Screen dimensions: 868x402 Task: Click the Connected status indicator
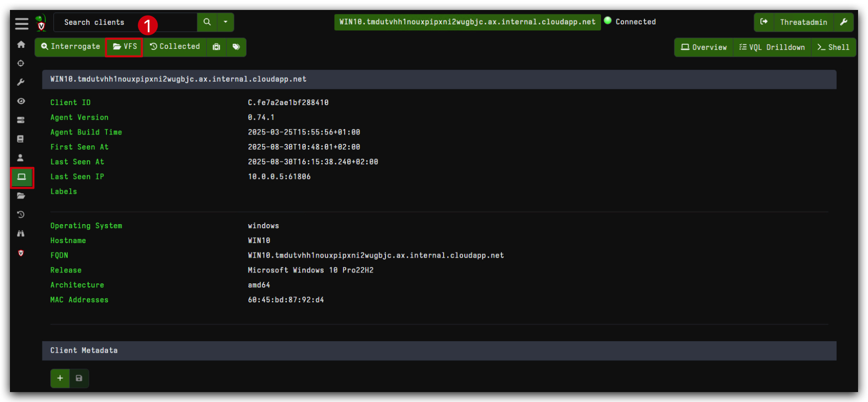[x=630, y=21]
